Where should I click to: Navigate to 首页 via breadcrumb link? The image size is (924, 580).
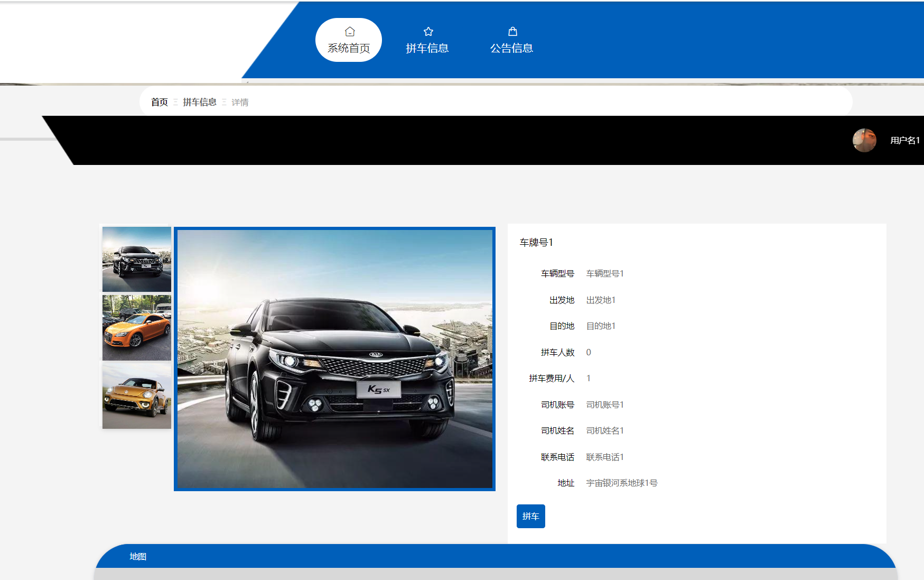158,102
